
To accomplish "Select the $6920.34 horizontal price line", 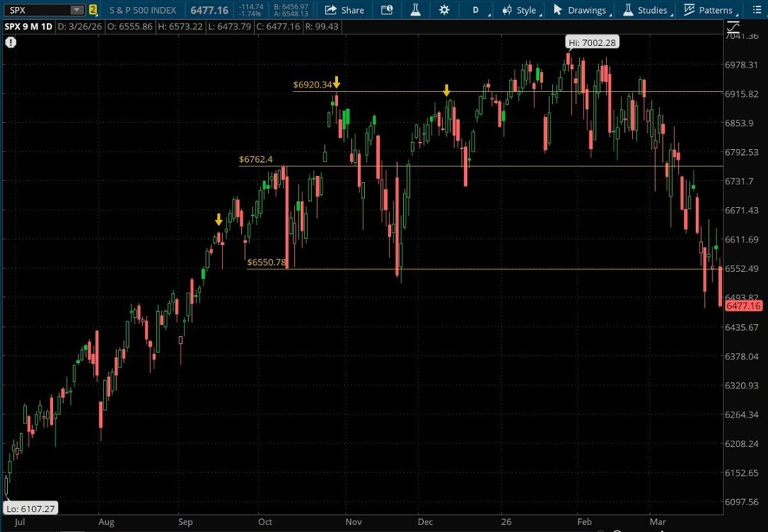I will [x=538, y=91].
